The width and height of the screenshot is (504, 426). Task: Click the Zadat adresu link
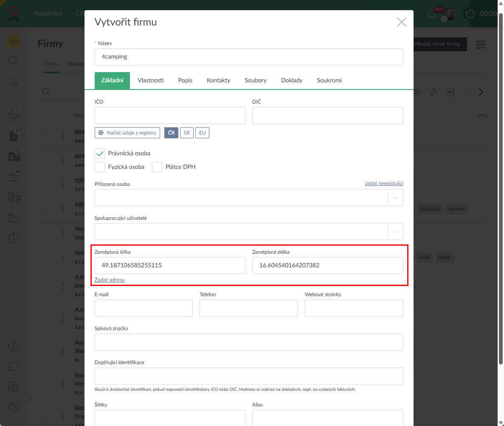pyautogui.click(x=110, y=280)
